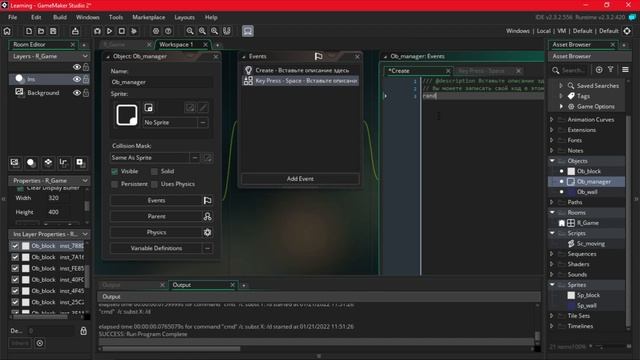Image resolution: width=640 pixels, height=360 pixels.
Task: Collapse the Sprites folder
Action: click(552, 284)
